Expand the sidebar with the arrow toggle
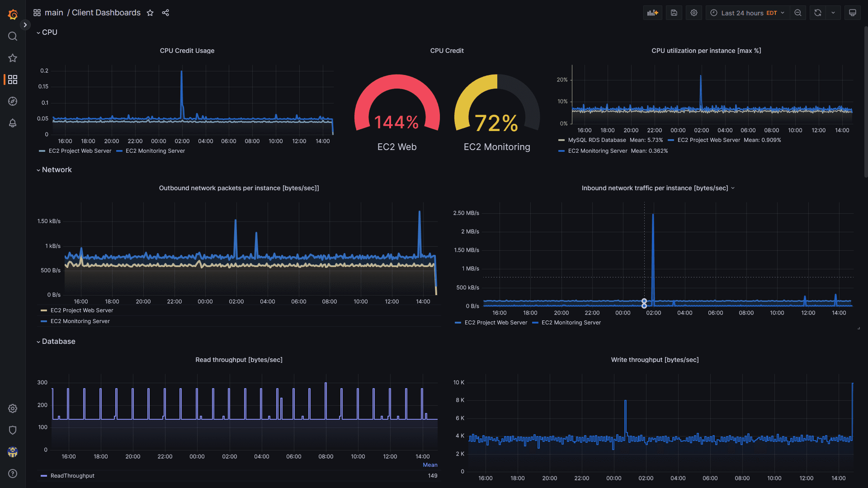The height and width of the screenshot is (488, 868). tap(25, 25)
